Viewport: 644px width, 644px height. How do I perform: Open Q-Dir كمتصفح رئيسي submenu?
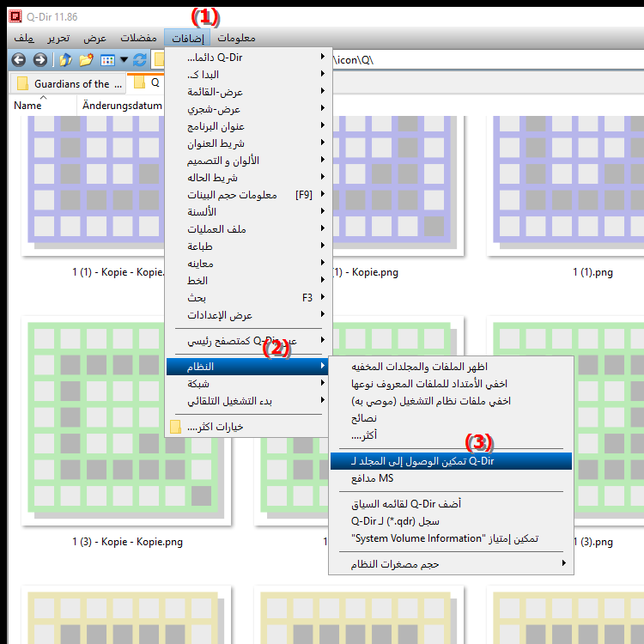[x=248, y=341]
